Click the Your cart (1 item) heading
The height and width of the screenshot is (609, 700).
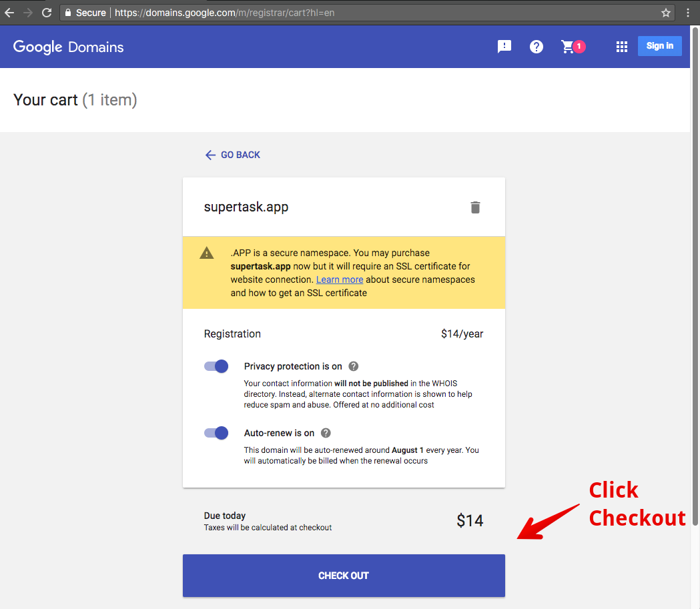tap(75, 100)
